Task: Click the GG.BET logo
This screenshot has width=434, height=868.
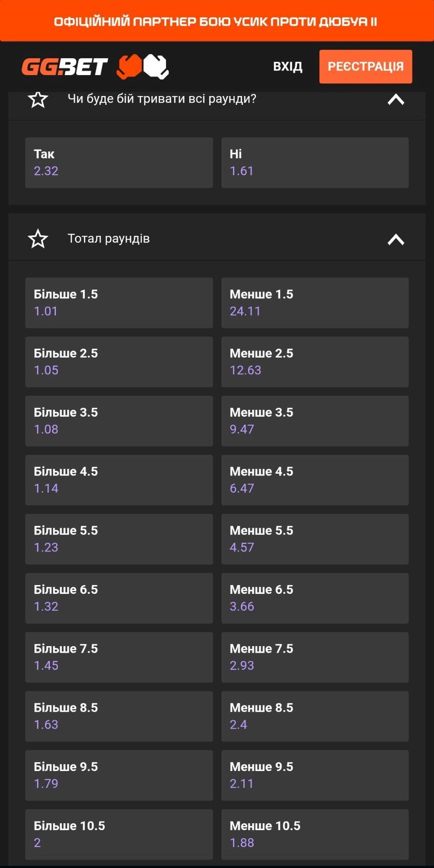Action: (65, 67)
